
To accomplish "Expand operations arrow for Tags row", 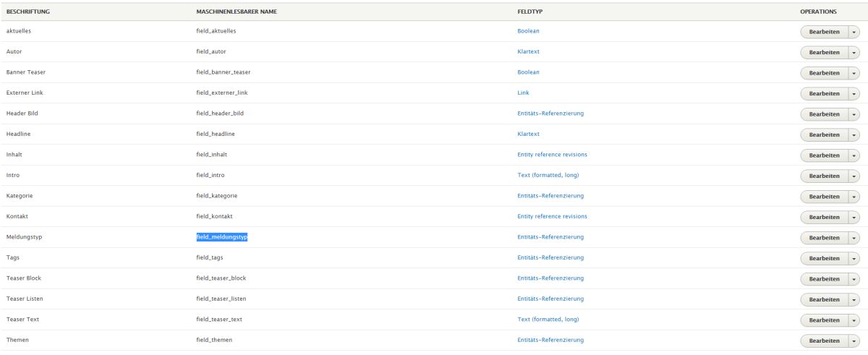I will point(854,258).
